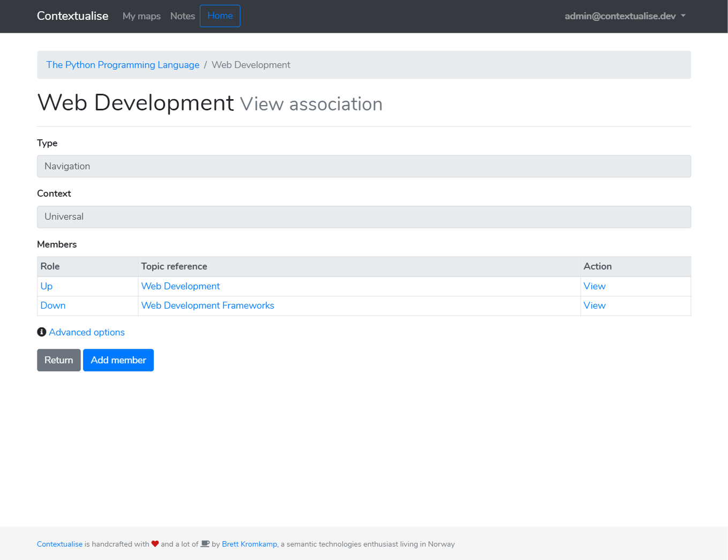
Task: Open the admin@contextualise.dev account dropdown
Action: 625,16
